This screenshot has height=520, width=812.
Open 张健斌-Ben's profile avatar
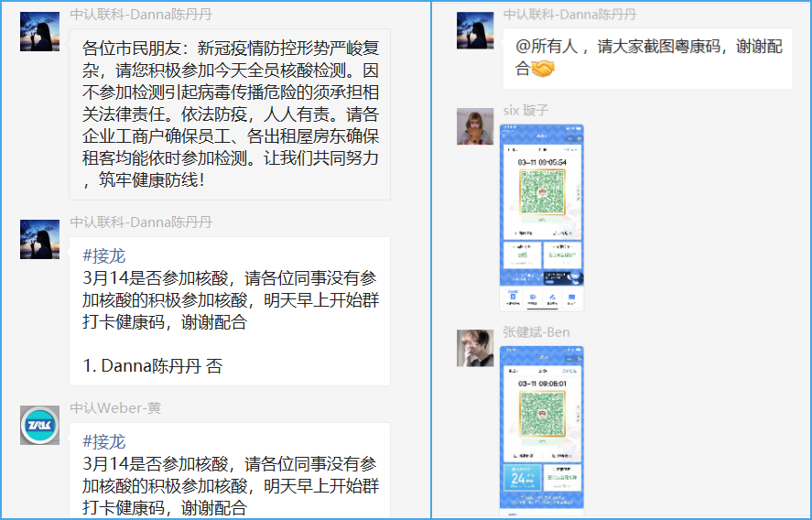(x=475, y=348)
